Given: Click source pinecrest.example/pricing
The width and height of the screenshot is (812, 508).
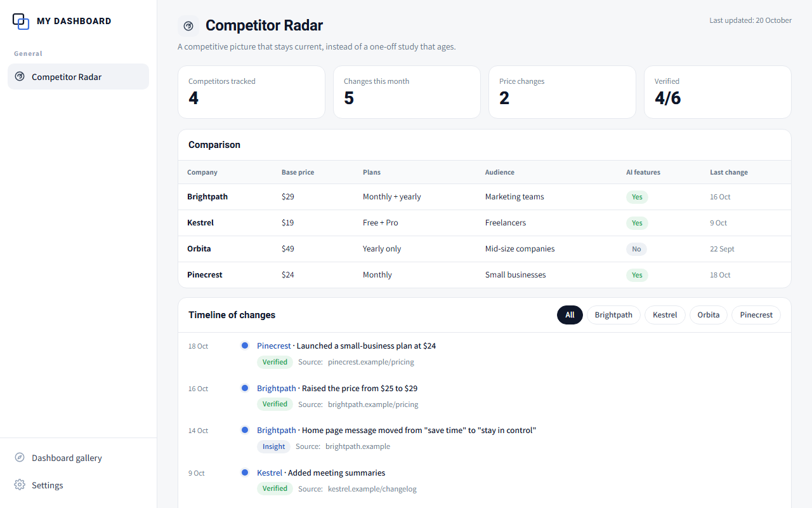Looking at the screenshot, I should pos(371,362).
